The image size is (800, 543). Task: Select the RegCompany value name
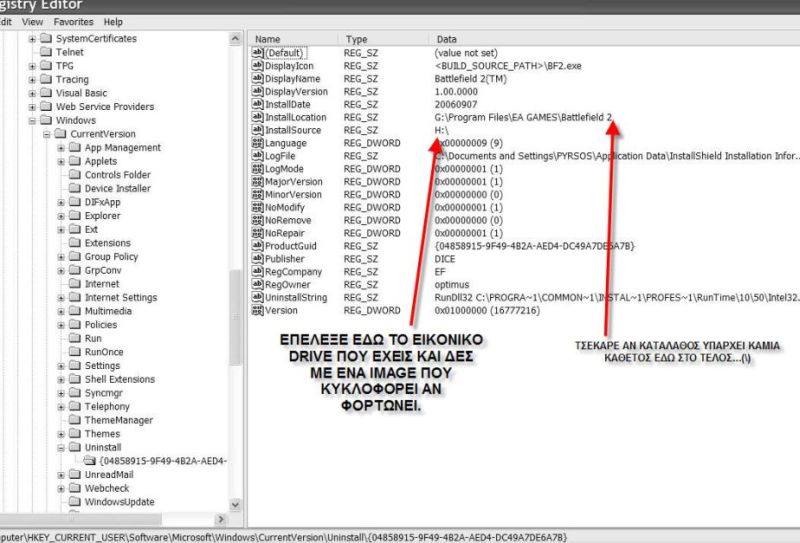click(293, 272)
